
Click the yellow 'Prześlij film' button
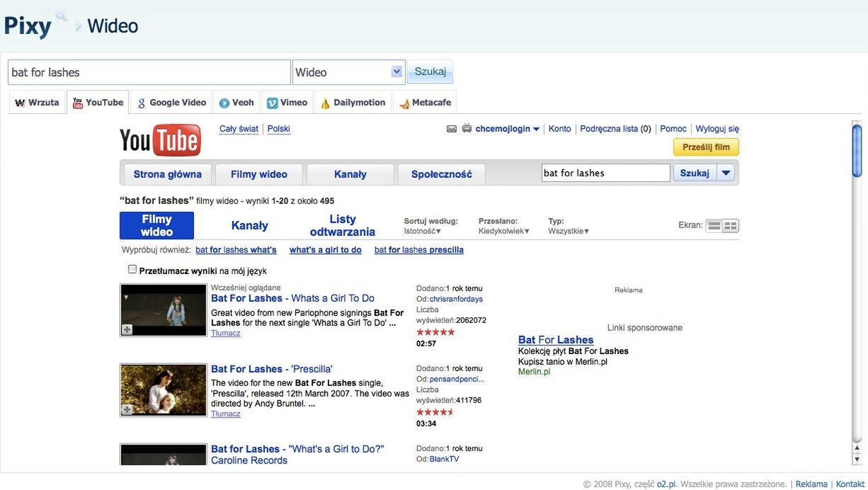coord(706,147)
